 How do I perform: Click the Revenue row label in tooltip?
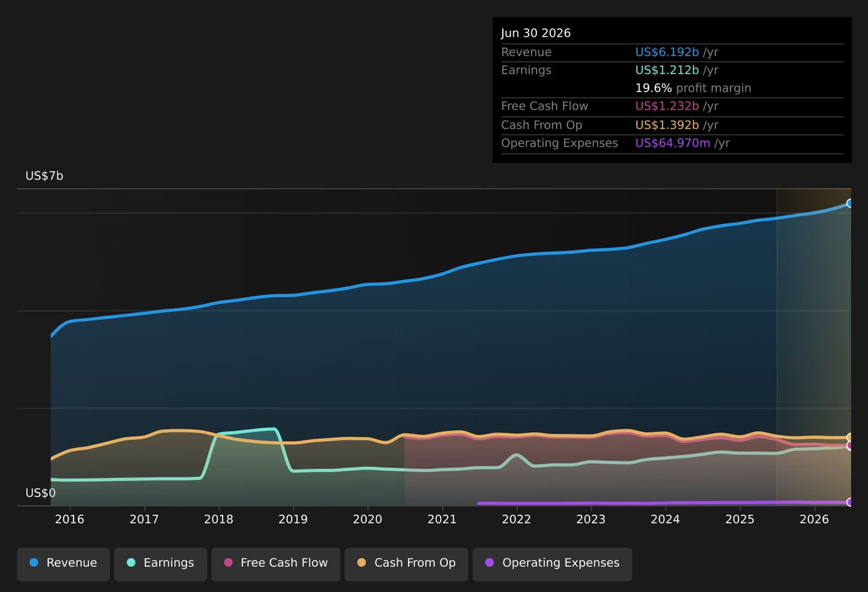pos(526,52)
